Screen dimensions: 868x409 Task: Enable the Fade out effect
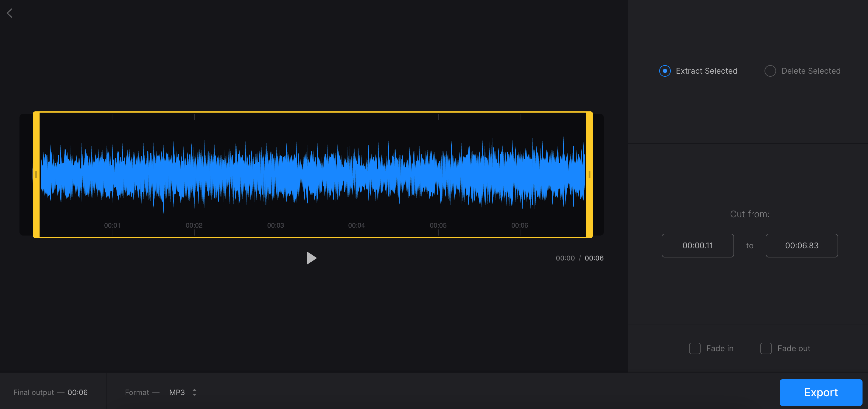[x=766, y=348]
